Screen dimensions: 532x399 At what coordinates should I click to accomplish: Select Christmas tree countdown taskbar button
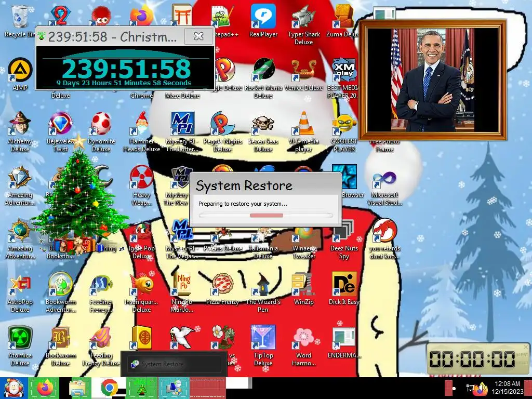pos(141,388)
